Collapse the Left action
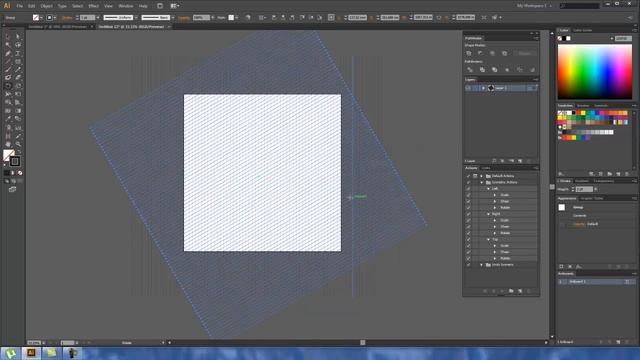The image size is (640, 360). [x=489, y=189]
